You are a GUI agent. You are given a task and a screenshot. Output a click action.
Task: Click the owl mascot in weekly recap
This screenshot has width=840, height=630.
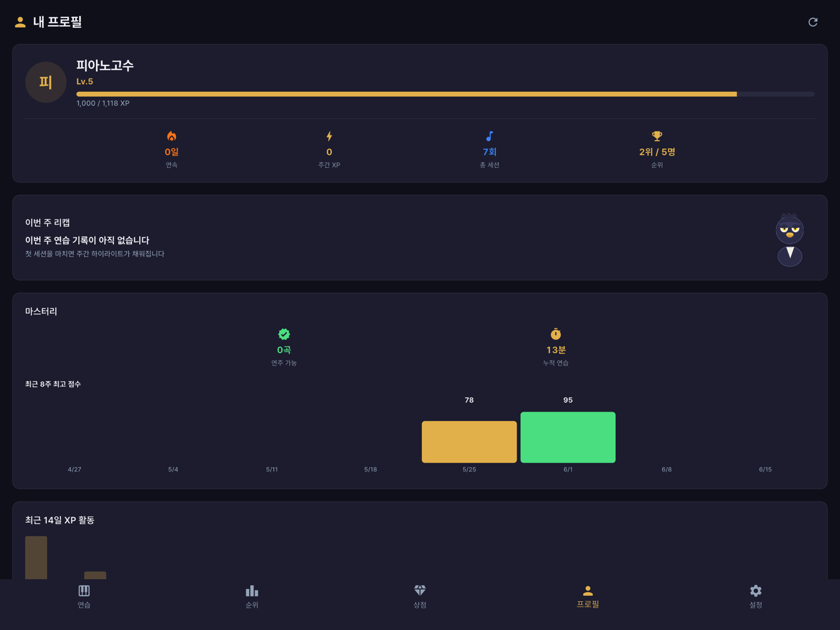click(x=790, y=239)
